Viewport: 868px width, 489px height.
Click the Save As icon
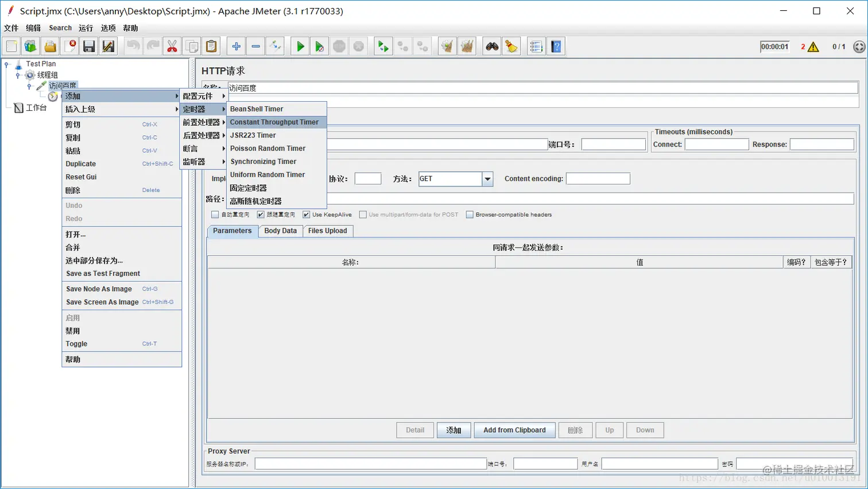(108, 47)
